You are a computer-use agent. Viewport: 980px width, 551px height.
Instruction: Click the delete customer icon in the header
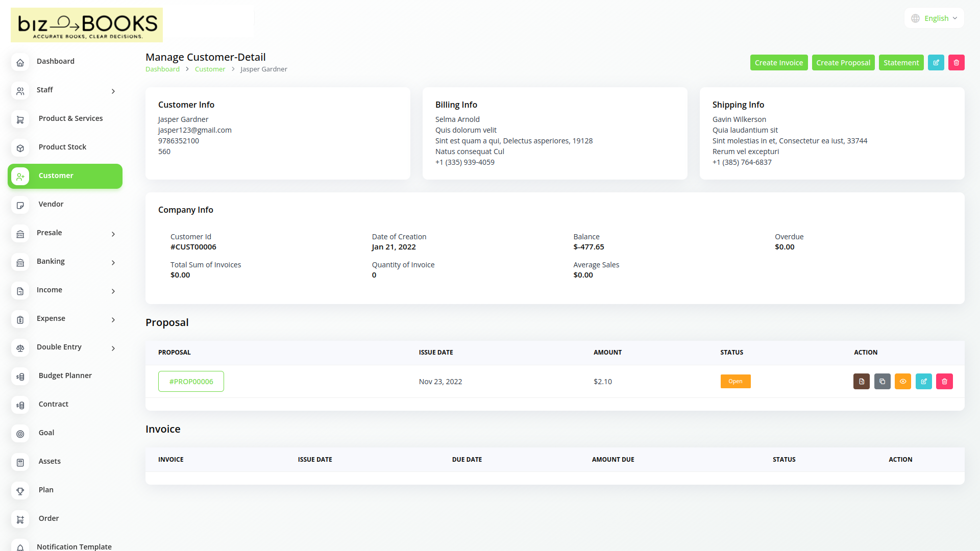(956, 62)
